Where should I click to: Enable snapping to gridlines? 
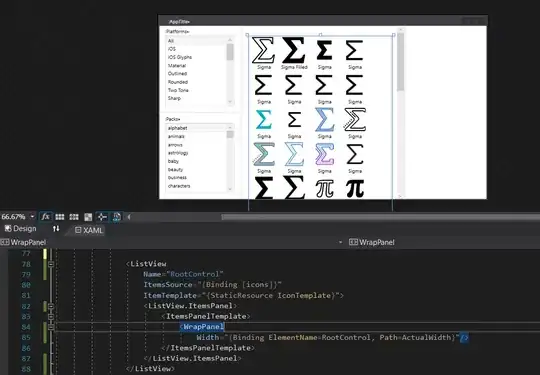point(74,217)
